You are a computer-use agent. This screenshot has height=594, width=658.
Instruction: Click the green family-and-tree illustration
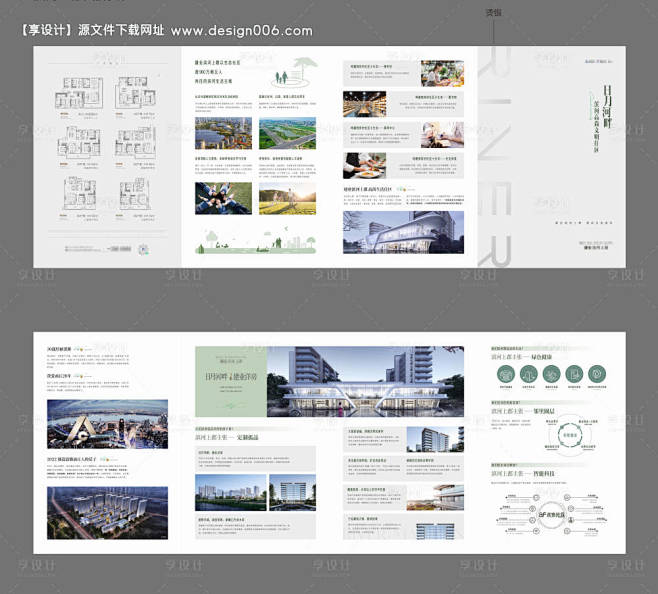point(294,73)
